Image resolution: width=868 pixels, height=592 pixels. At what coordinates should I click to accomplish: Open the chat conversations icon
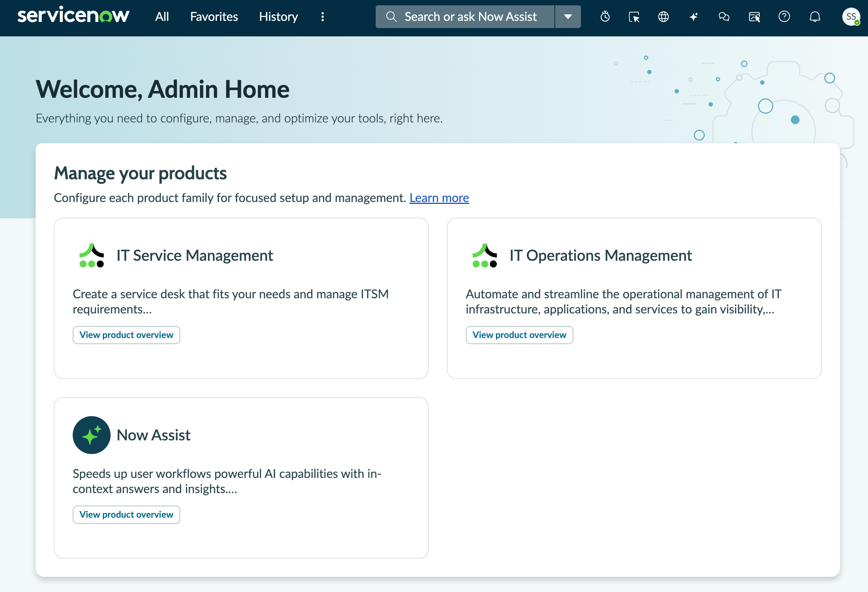(724, 17)
